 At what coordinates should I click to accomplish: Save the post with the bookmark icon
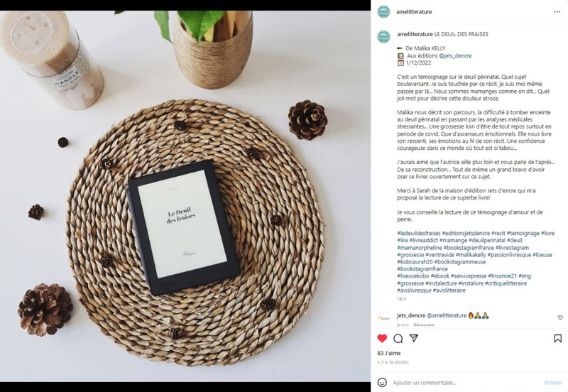(x=557, y=338)
